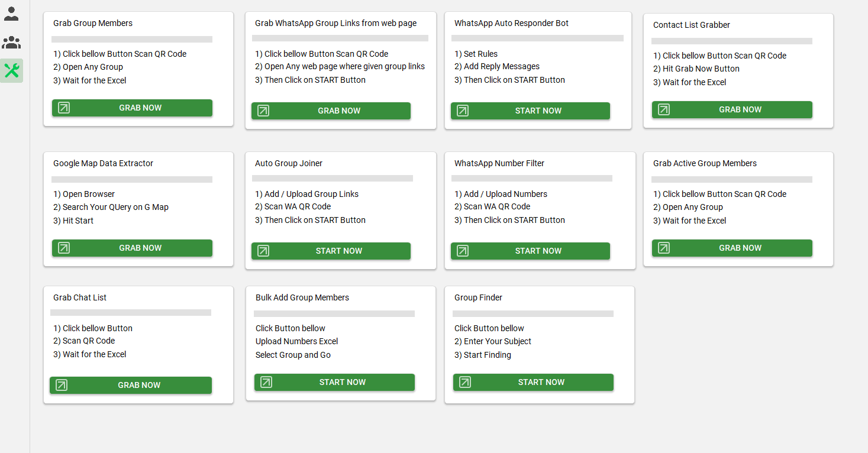Click the 'Contact List Grabber' title
868x453 pixels.
(692, 25)
